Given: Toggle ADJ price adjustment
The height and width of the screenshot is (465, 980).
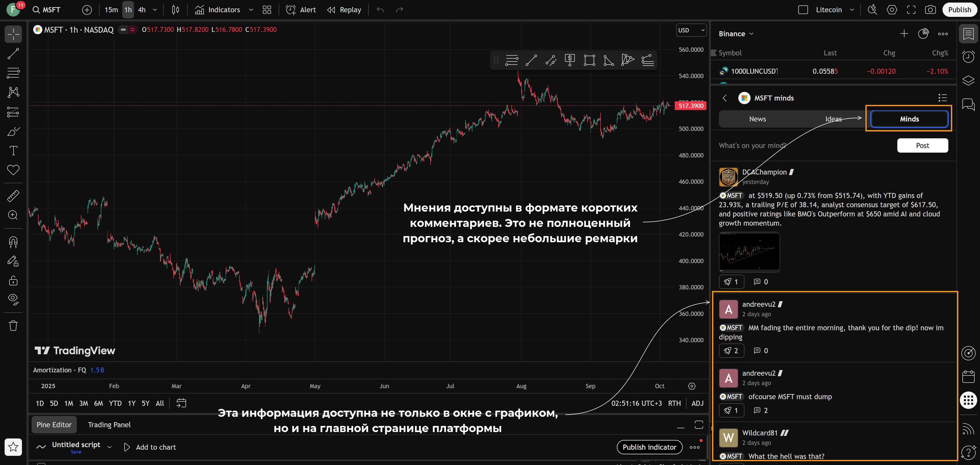Looking at the screenshot, I should pos(697,403).
